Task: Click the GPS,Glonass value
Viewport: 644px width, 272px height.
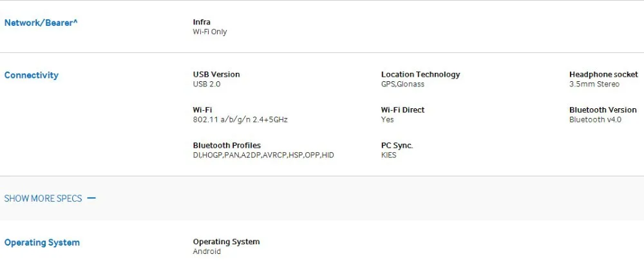Action: click(402, 84)
